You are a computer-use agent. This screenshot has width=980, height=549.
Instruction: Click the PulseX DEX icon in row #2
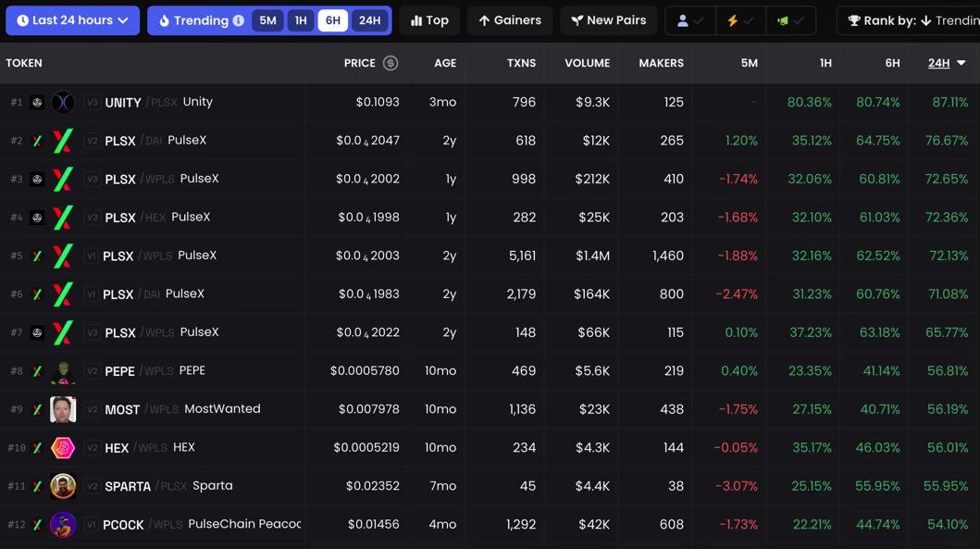(37, 141)
